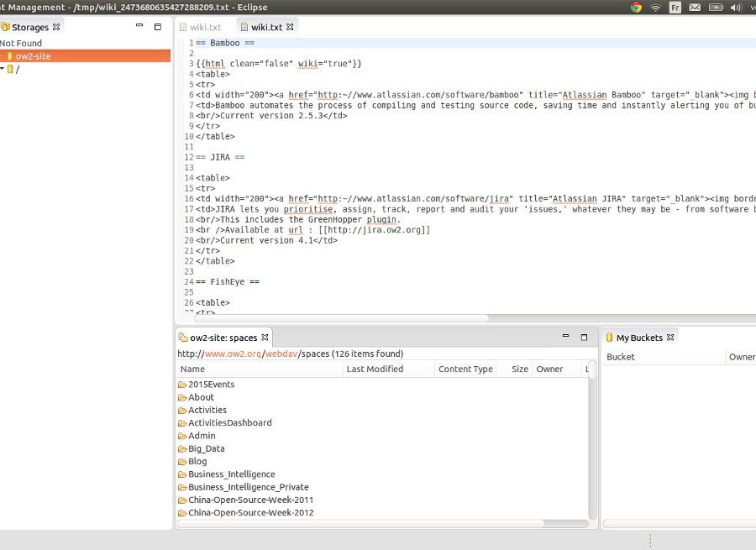This screenshot has height=550, width=756.
Task: Close the active wiki.txt editor tab
Action: [x=290, y=27]
